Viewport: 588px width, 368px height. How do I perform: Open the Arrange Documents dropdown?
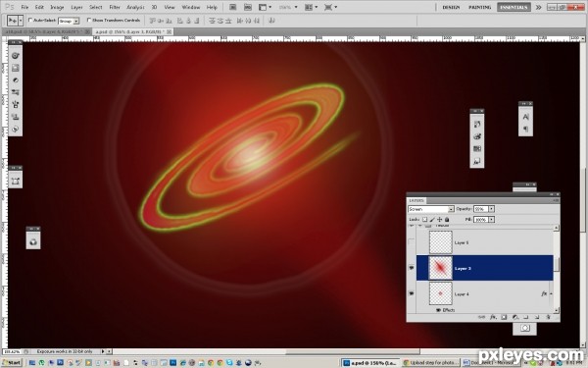pos(311,7)
